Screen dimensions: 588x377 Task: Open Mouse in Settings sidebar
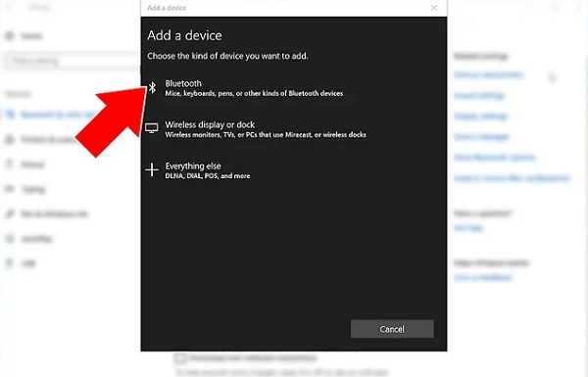point(33,165)
